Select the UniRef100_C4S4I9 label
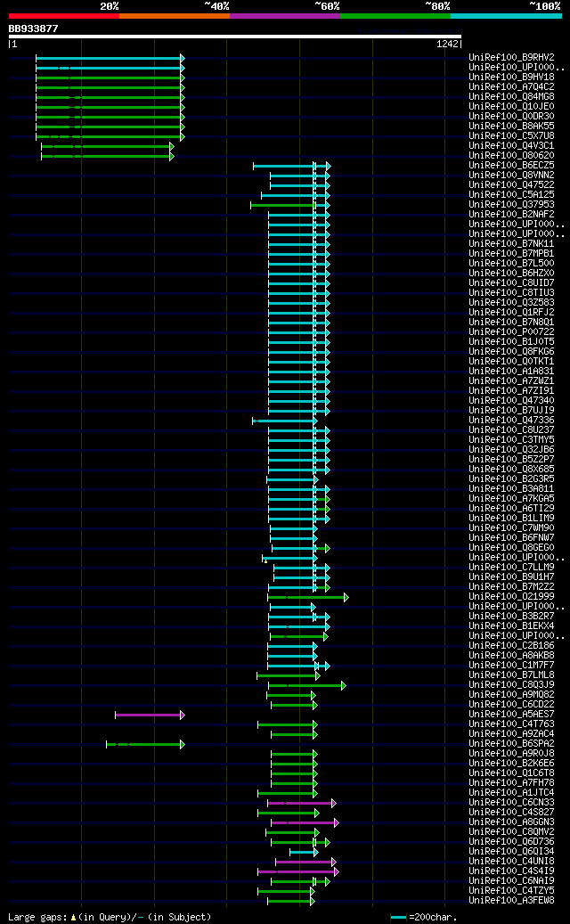 [511, 871]
